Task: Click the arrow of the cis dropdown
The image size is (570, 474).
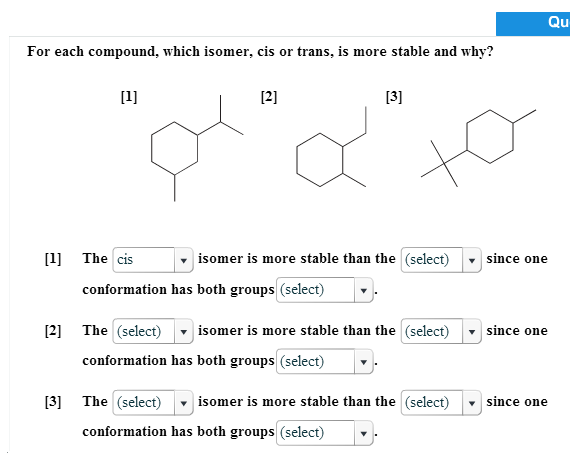Action: pyautogui.click(x=184, y=260)
